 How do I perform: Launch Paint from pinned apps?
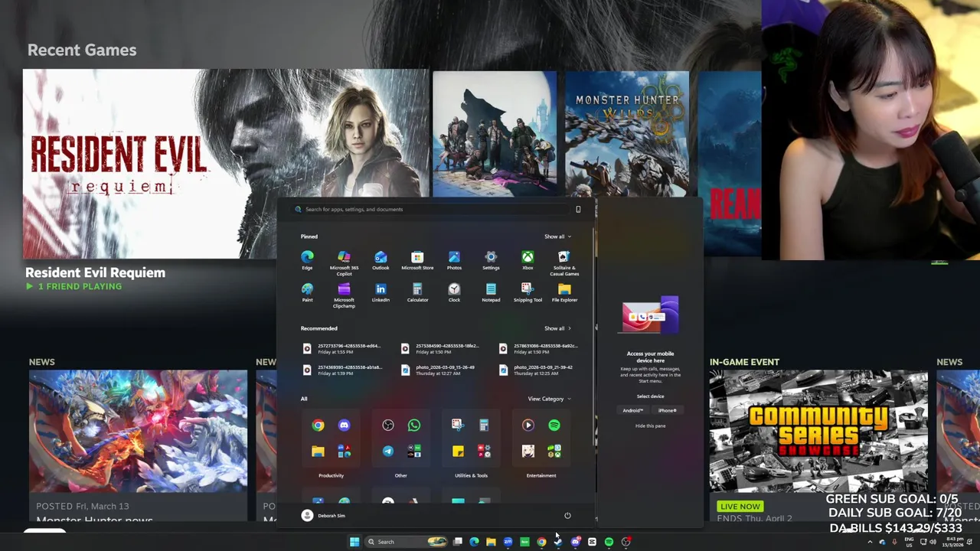(307, 292)
